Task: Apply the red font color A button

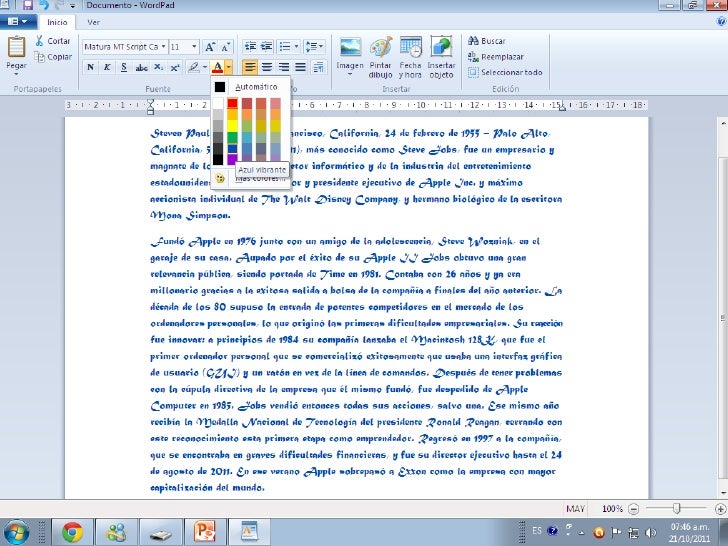Action: pyautogui.click(x=217, y=68)
